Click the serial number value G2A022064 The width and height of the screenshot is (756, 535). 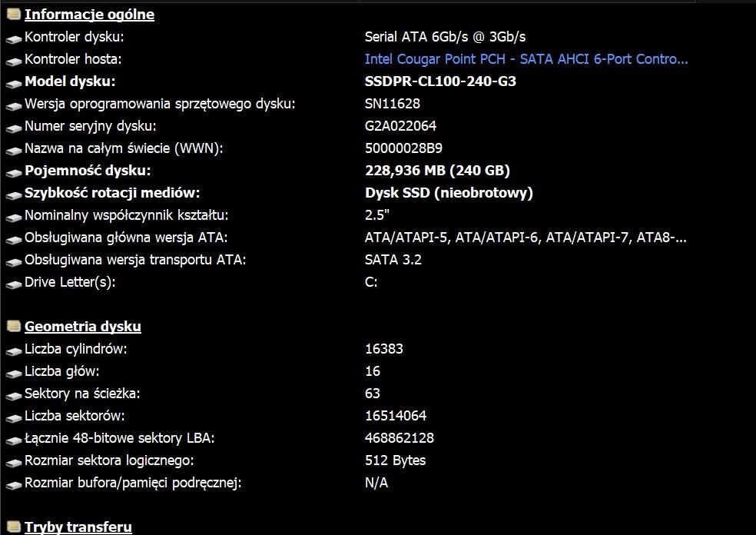pyautogui.click(x=400, y=126)
